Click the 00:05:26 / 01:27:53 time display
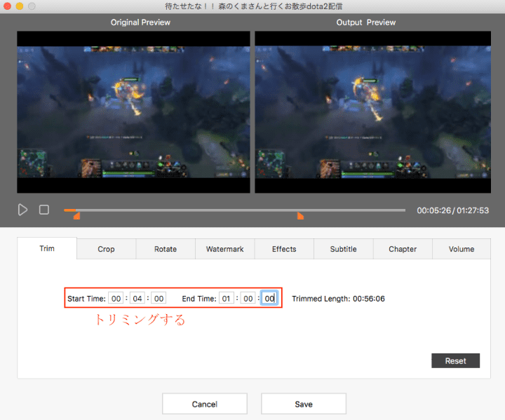This screenshot has height=420, width=505. 453,210
